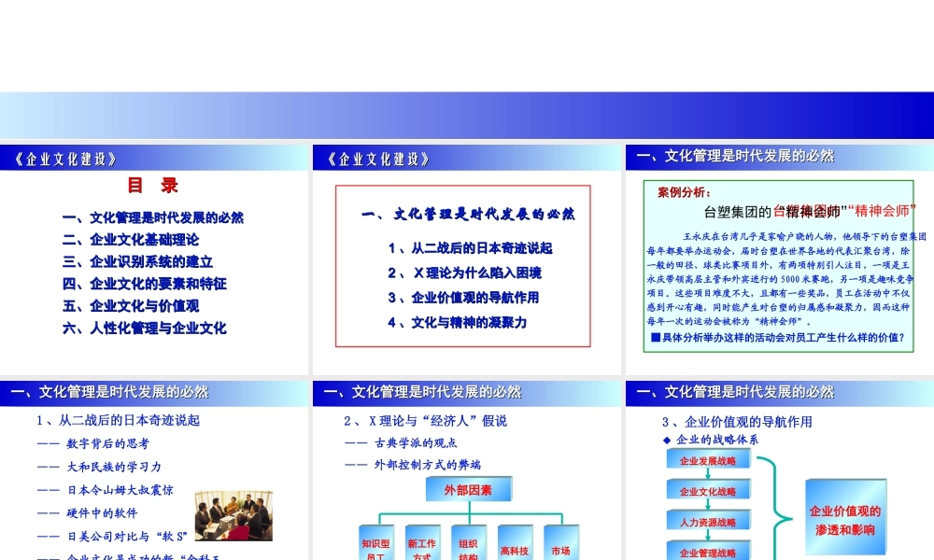Click the 外部因素 diagram box
The height and width of the screenshot is (560, 934).
point(468,487)
